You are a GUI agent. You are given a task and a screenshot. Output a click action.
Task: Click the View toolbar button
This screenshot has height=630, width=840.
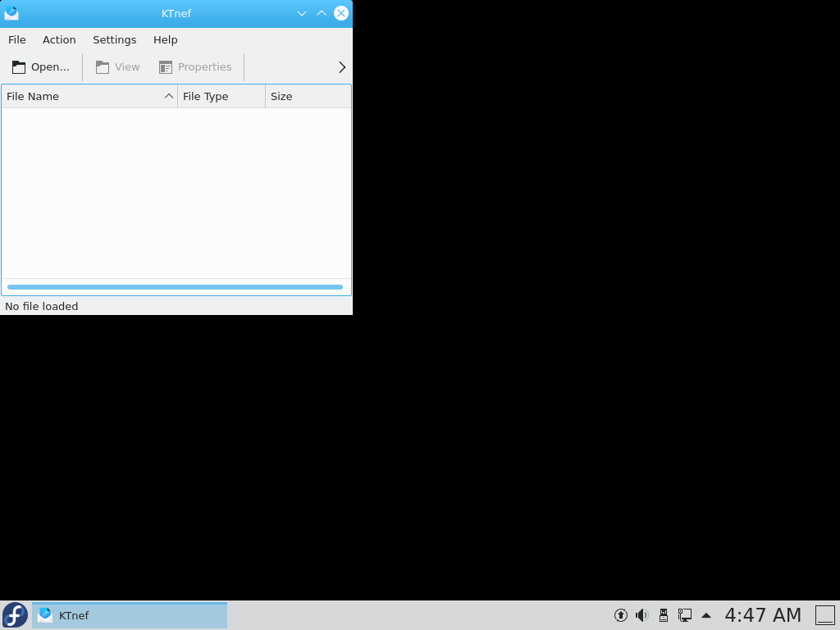[118, 67]
